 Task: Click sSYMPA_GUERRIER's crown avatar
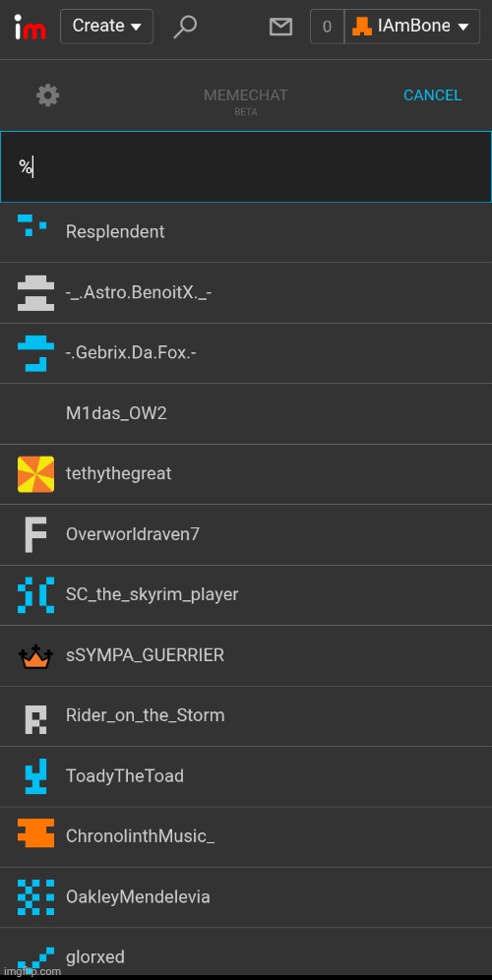35,655
